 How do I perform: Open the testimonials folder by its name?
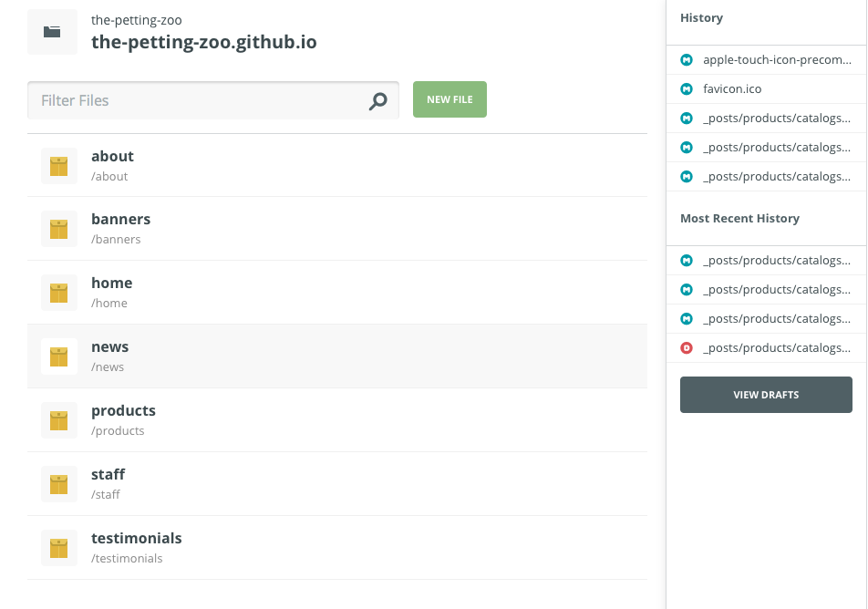(137, 539)
